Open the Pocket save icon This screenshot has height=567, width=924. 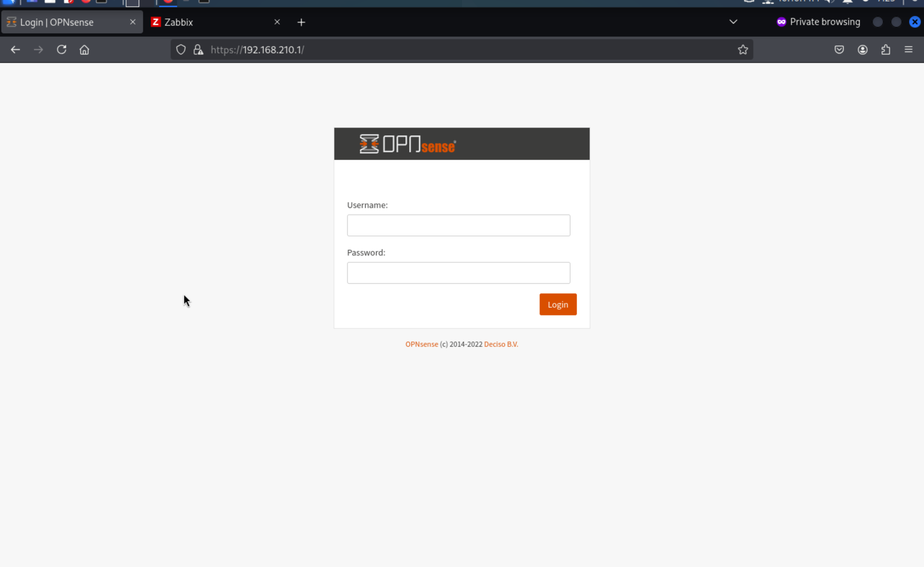tap(839, 49)
